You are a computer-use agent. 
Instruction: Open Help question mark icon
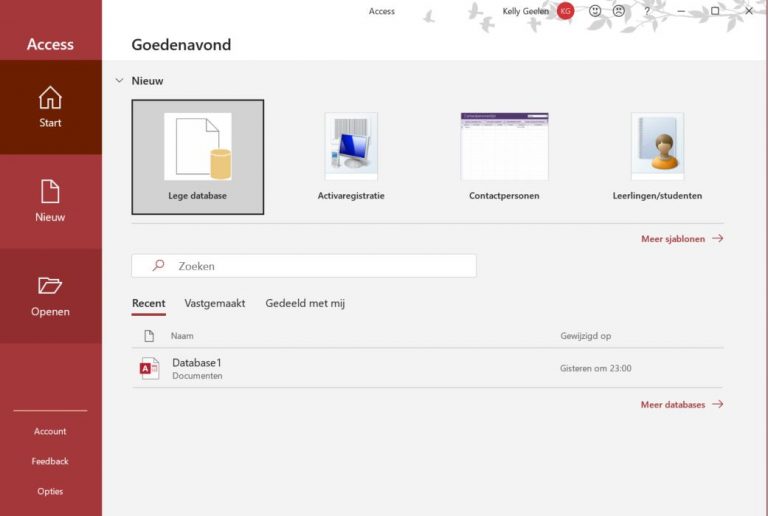(647, 11)
